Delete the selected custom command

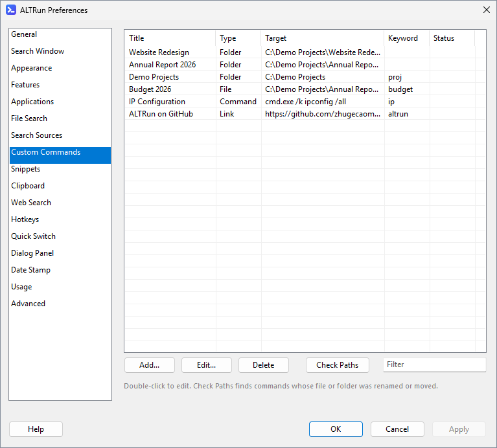(x=263, y=365)
